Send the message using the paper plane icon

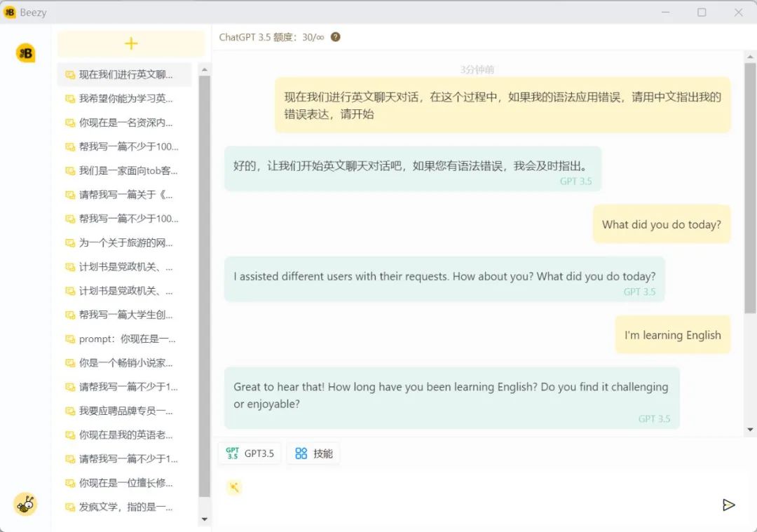[x=729, y=505]
